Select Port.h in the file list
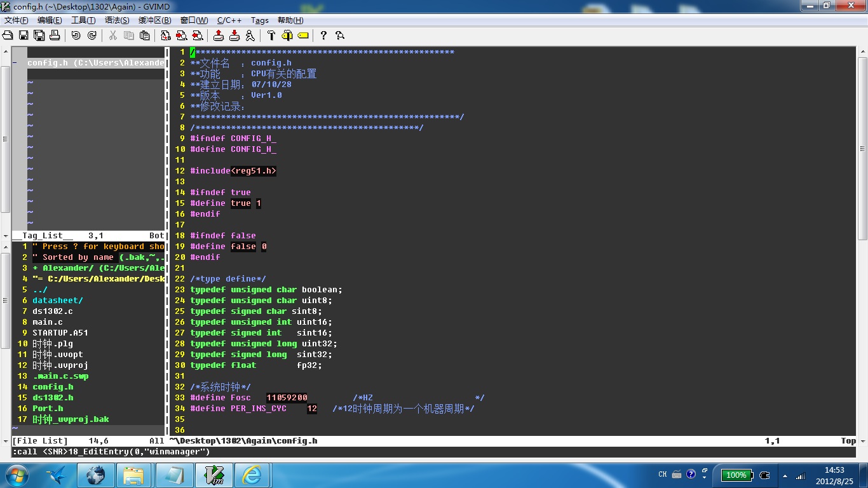Screen dimensions: 868x488 [x=48, y=409]
